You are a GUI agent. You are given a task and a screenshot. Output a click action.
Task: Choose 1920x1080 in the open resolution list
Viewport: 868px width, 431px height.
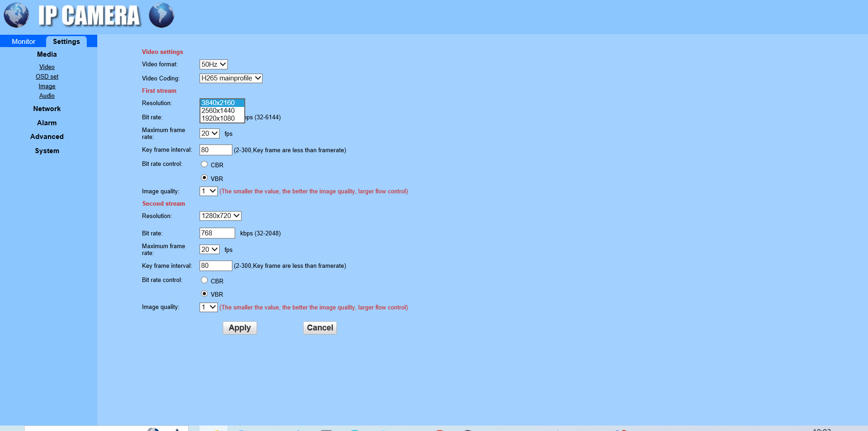click(218, 118)
